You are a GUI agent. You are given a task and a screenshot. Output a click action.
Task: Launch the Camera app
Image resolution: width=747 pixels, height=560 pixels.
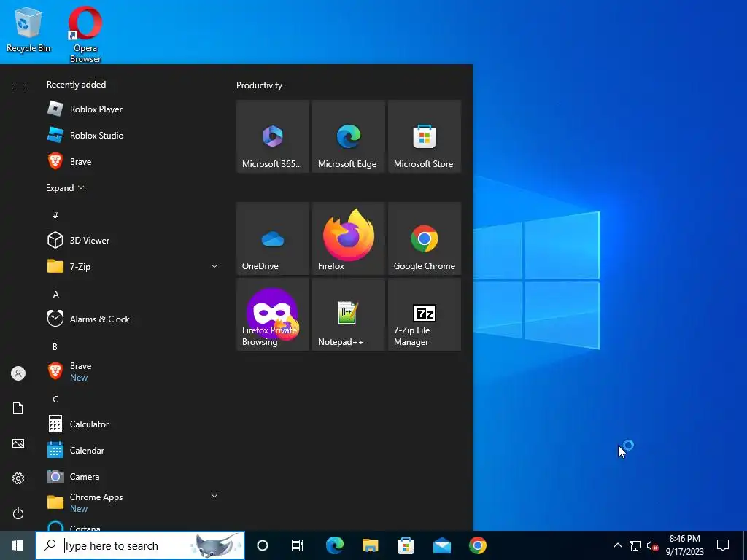click(132, 476)
